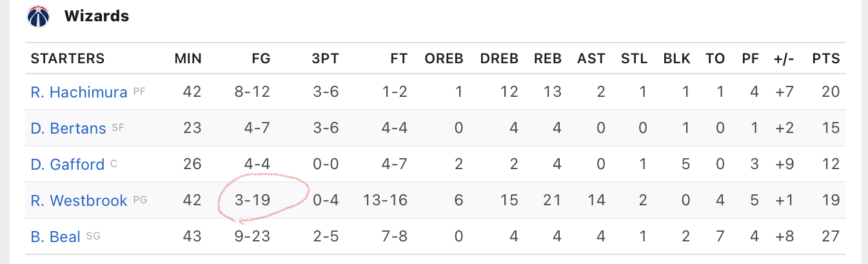
Task: Open R. Westbrook's player profile
Action: (79, 201)
